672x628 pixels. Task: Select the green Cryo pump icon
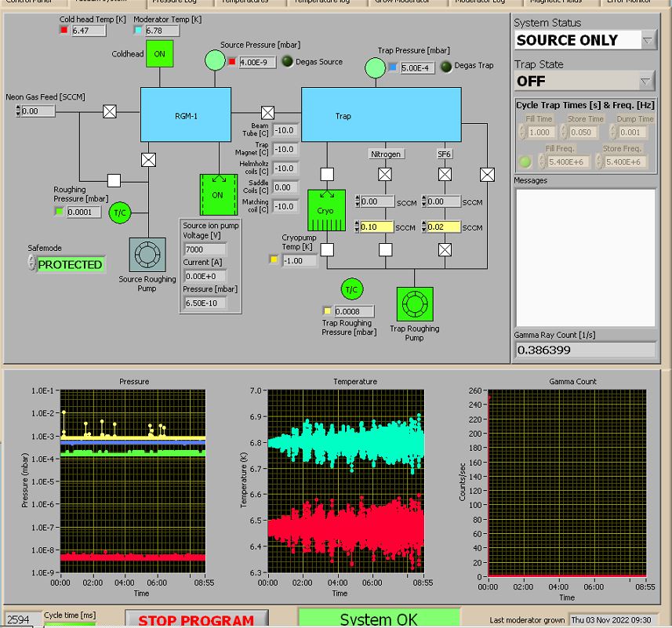click(325, 210)
